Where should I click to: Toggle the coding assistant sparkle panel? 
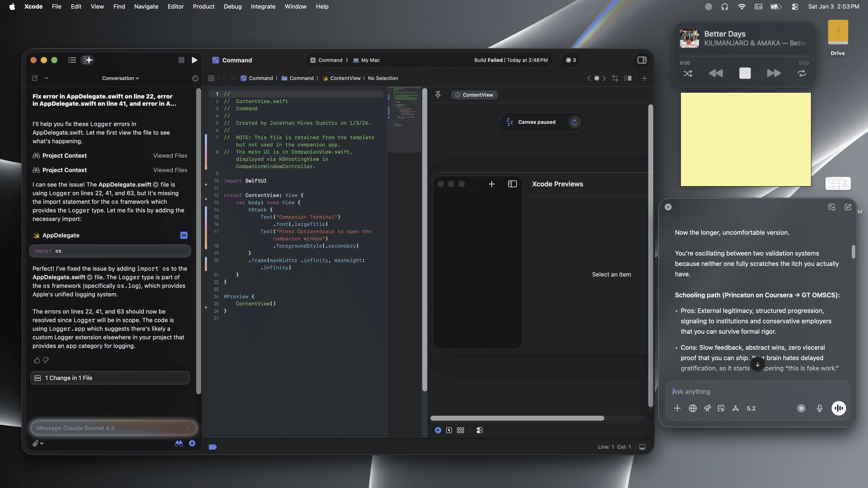click(x=88, y=60)
